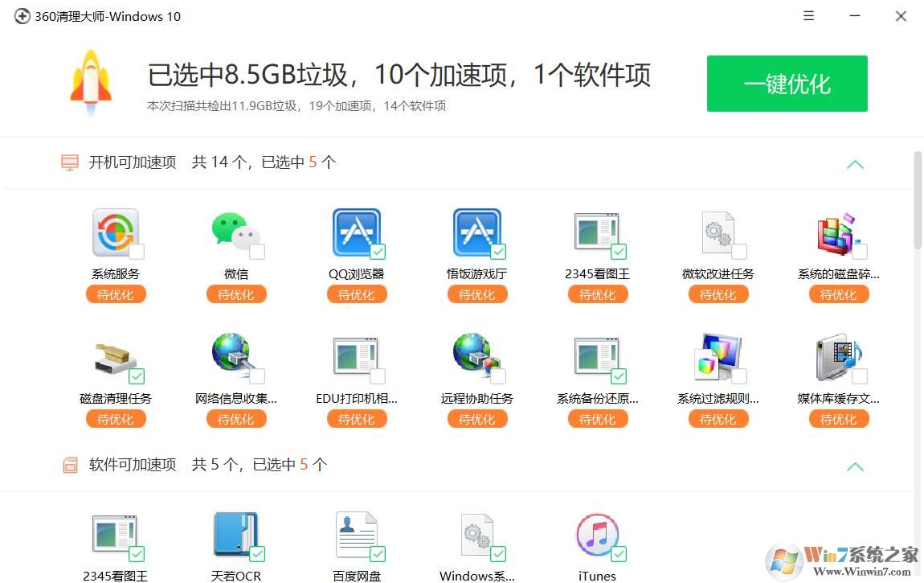
Task: Click the 系统服务 icon
Action: tap(116, 233)
